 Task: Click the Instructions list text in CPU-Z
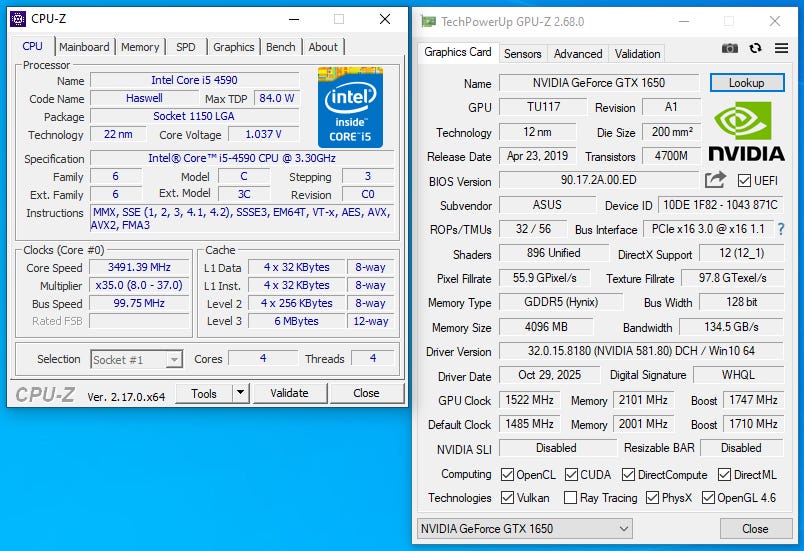coord(242,218)
